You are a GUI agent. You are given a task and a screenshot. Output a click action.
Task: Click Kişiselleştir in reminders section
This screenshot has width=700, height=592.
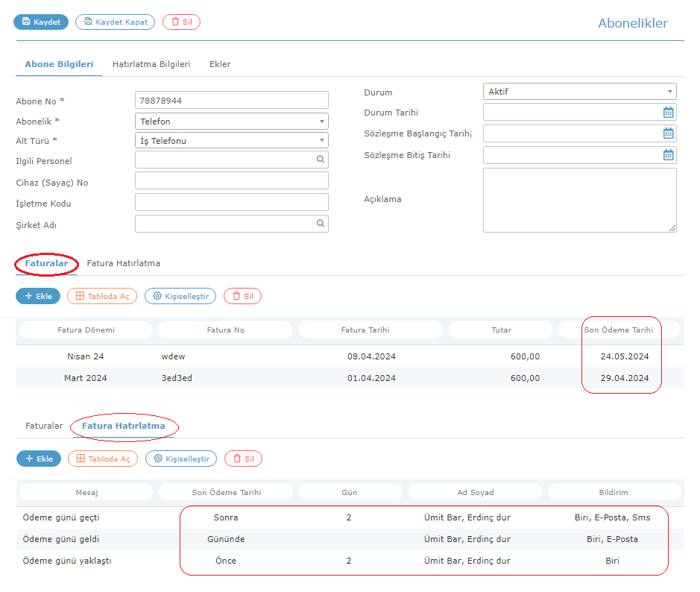click(x=181, y=459)
